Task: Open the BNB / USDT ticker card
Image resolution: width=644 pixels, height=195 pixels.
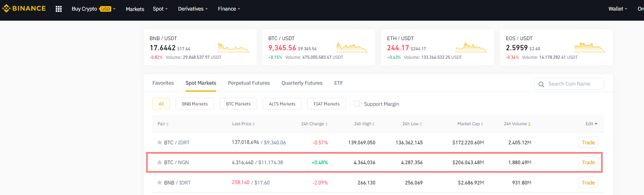Action: point(200,47)
